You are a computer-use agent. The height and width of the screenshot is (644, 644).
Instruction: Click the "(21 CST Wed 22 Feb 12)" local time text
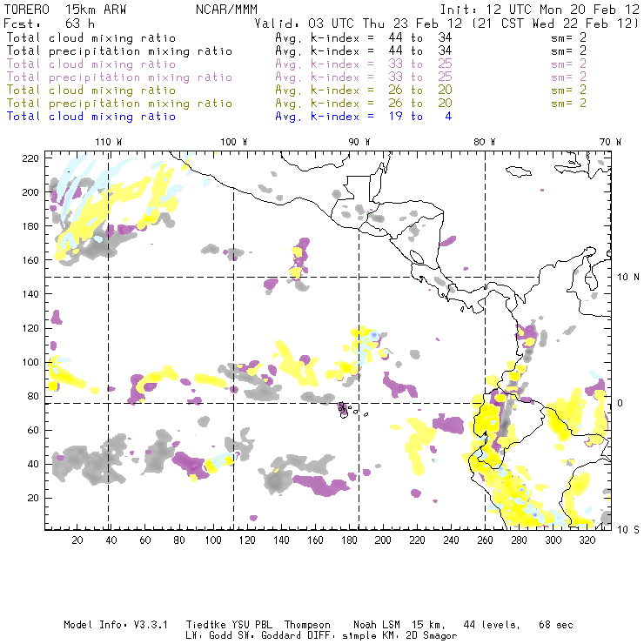coord(556,23)
